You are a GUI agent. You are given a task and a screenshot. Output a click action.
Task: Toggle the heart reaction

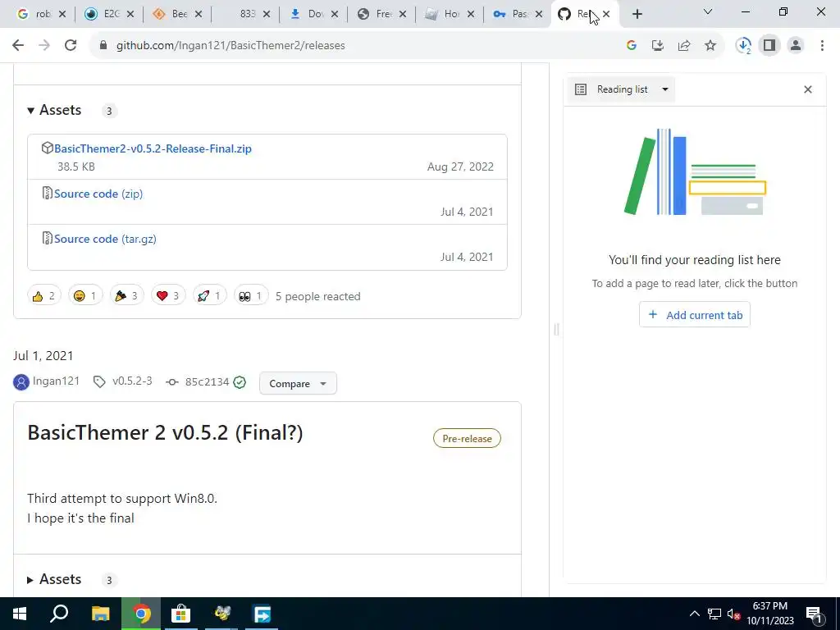[x=168, y=295]
